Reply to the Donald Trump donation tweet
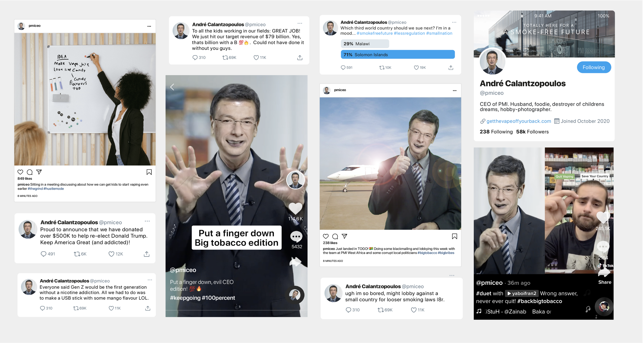 tap(48, 254)
